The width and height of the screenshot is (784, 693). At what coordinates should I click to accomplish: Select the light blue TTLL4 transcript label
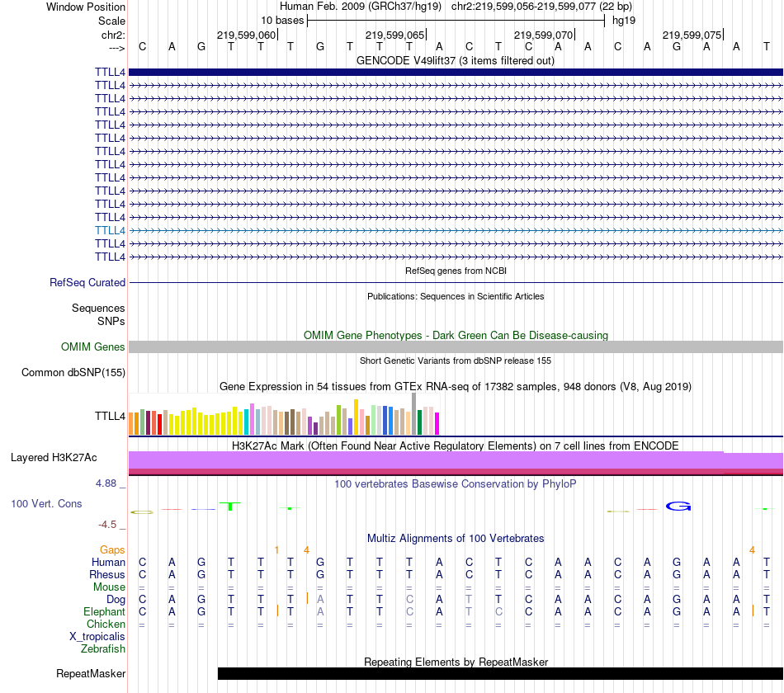pos(110,230)
